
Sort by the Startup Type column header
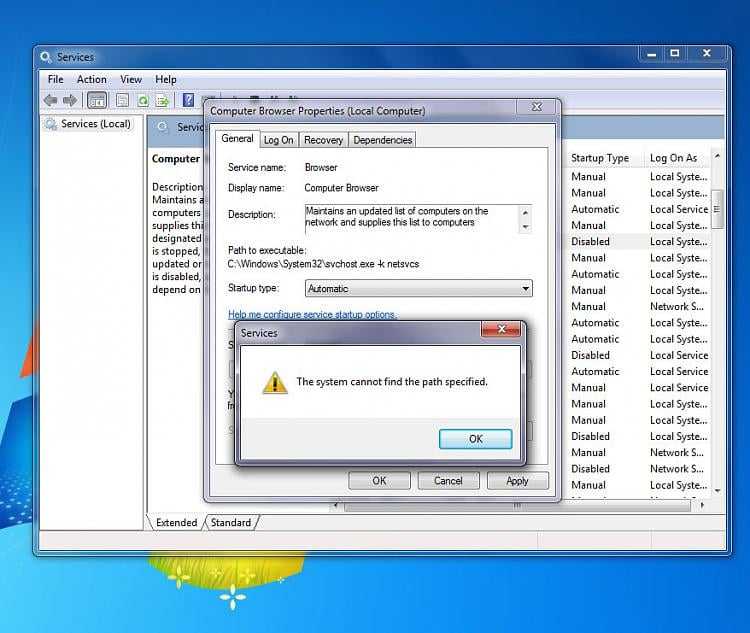pyautogui.click(x=600, y=158)
